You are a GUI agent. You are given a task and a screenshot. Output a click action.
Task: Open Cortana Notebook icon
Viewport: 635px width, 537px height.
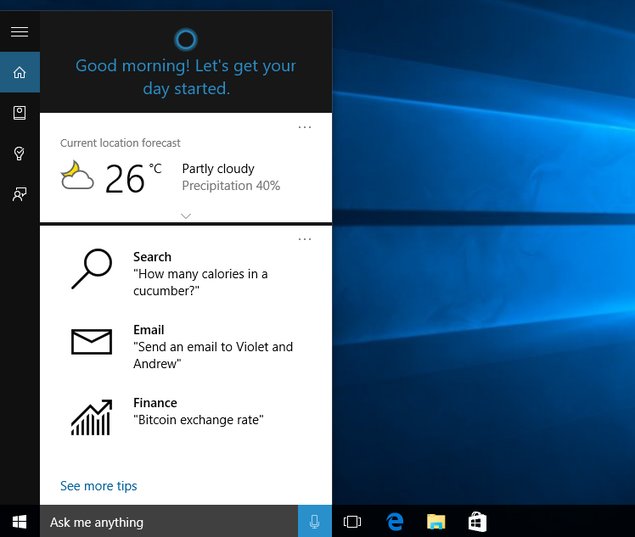click(19, 113)
